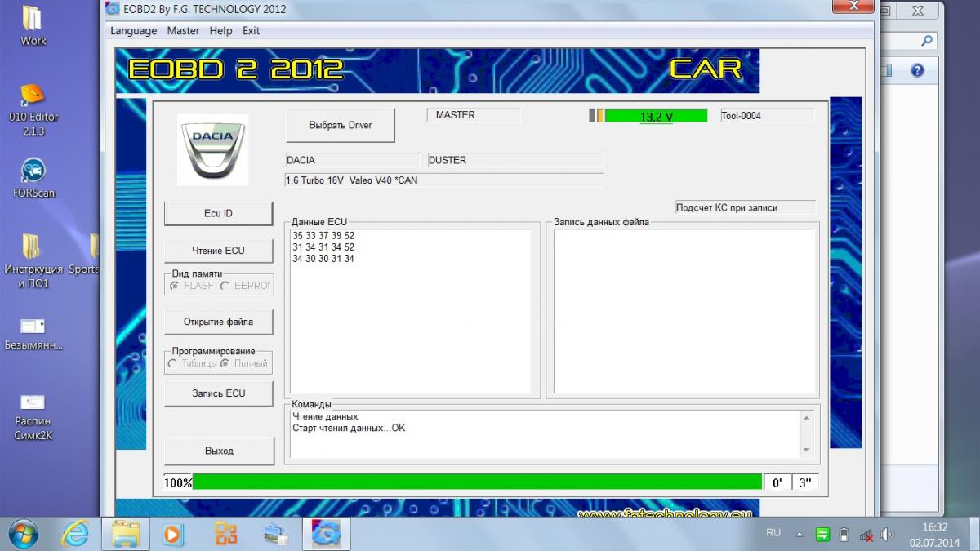Click the search magnifier in background window
The image size is (980, 551).
coord(927,40)
